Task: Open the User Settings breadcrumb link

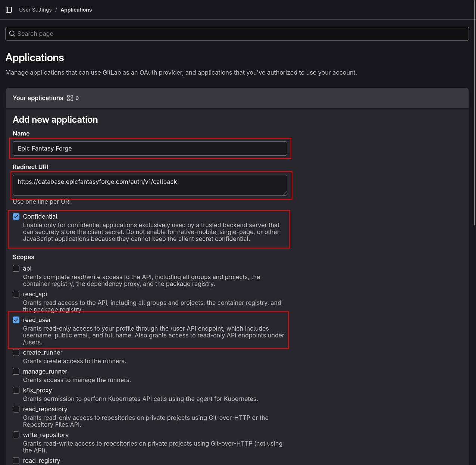Action: click(35, 10)
